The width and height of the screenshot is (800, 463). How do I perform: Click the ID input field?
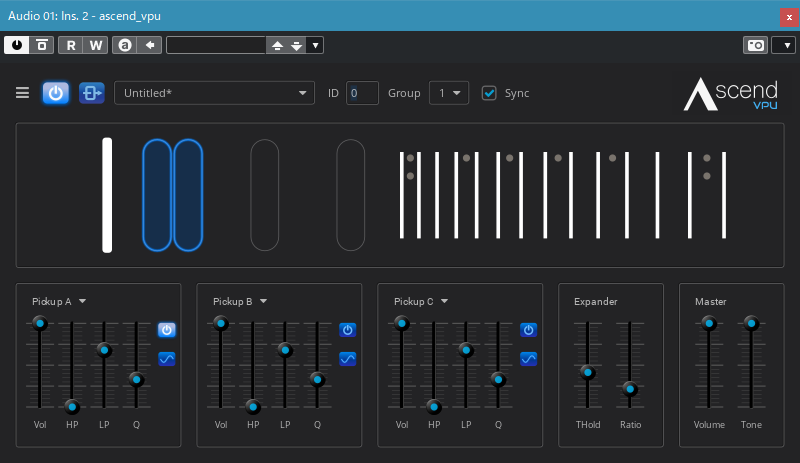(362, 93)
